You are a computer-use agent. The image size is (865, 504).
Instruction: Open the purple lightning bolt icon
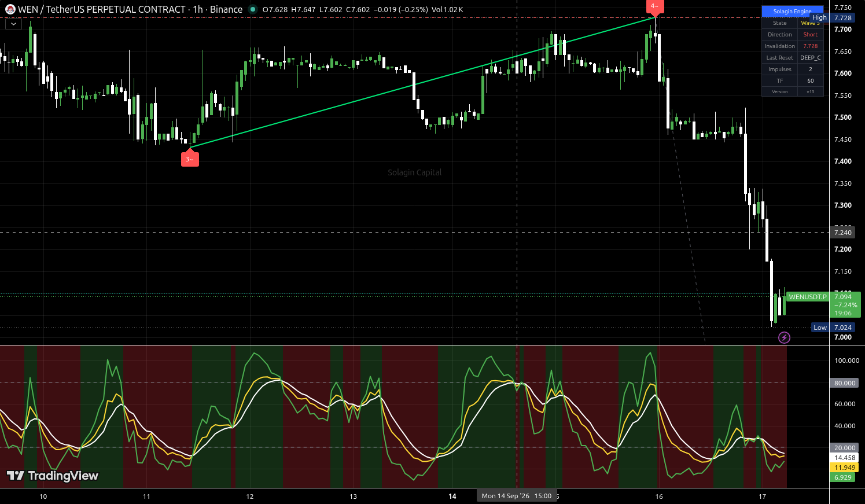(784, 337)
